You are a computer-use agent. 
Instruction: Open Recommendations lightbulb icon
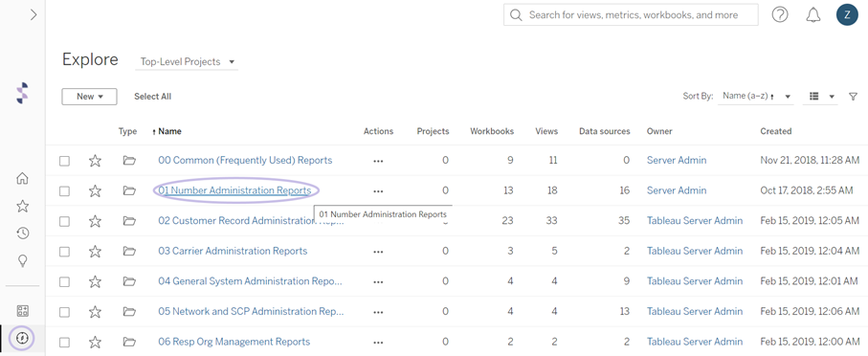(22, 260)
